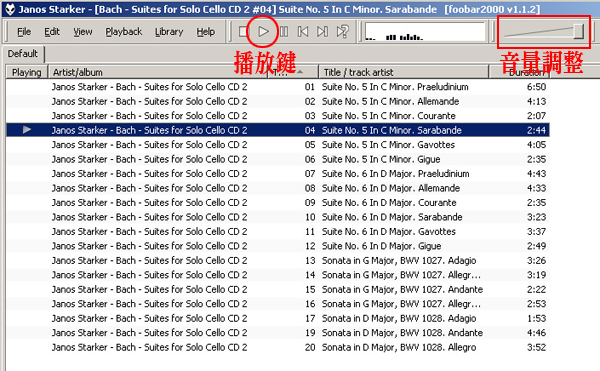Viewport: 600px width, 371px height.
Task: Skip to the previous track
Action: coord(303,31)
